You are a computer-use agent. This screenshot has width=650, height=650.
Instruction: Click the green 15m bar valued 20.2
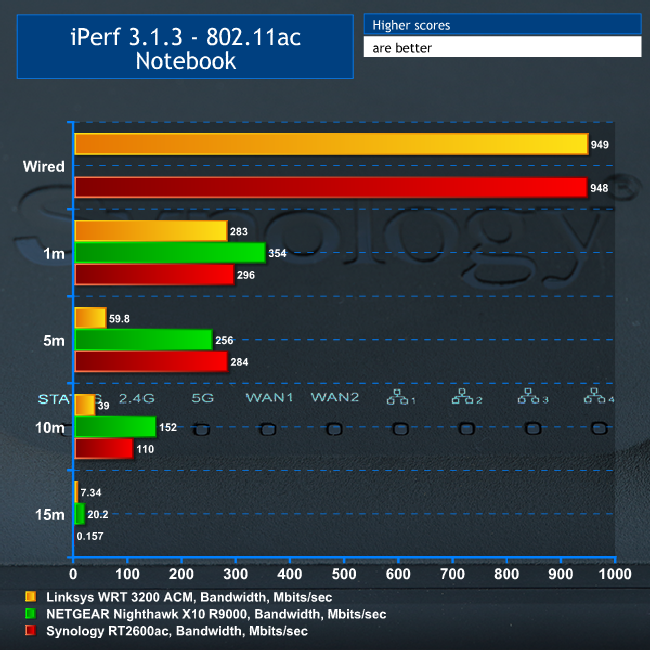[x=80, y=514]
